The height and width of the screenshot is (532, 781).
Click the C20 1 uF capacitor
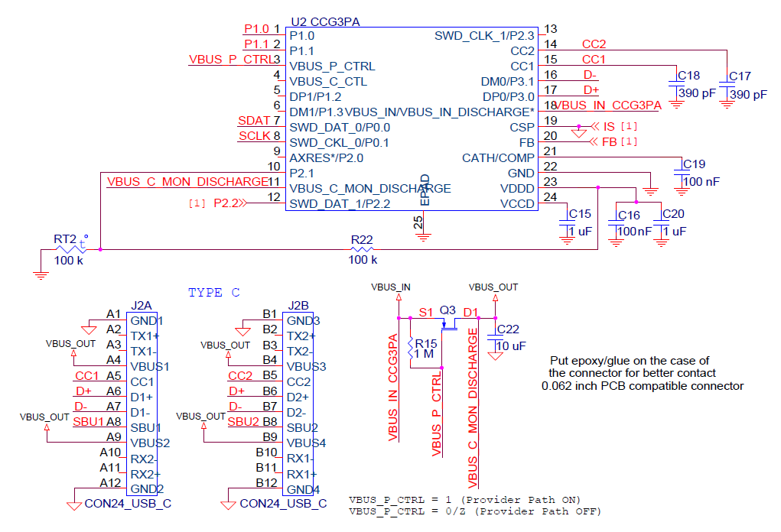point(661,222)
